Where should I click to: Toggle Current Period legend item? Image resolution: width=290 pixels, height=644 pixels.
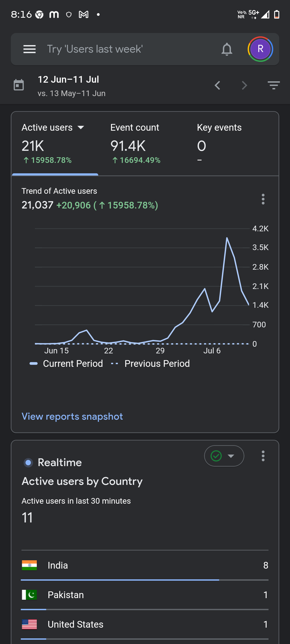pyautogui.click(x=66, y=364)
